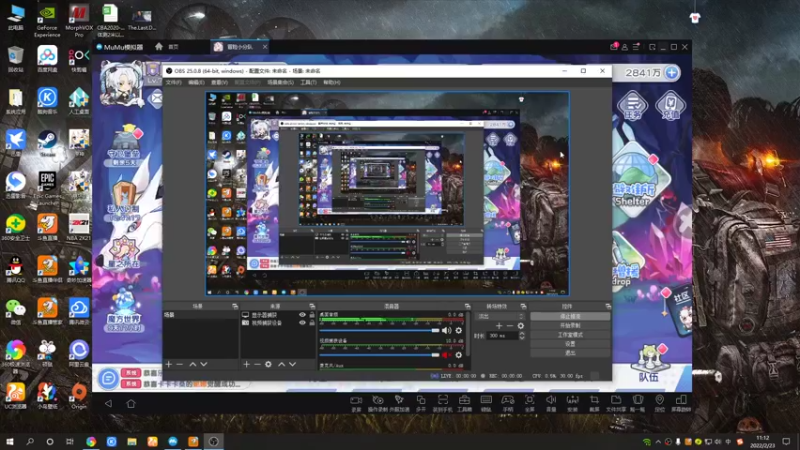Toggle visibility of first source eye
This screenshot has width=800, height=450.
click(x=302, y=315)
